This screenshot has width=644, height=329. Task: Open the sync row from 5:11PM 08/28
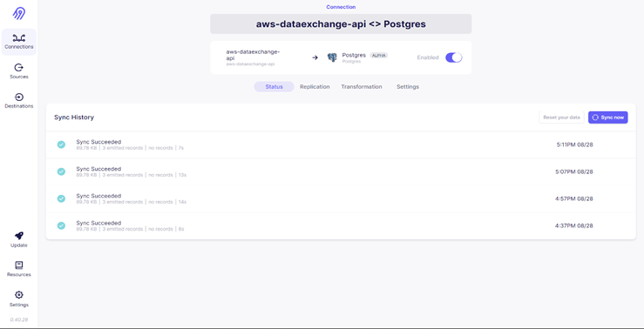[x=341, y=144]
